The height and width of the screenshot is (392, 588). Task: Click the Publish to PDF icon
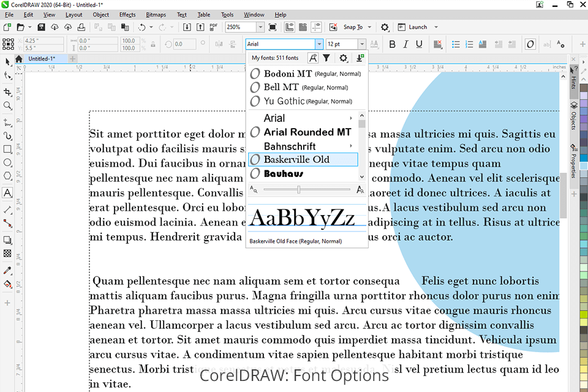click(214, 27)
